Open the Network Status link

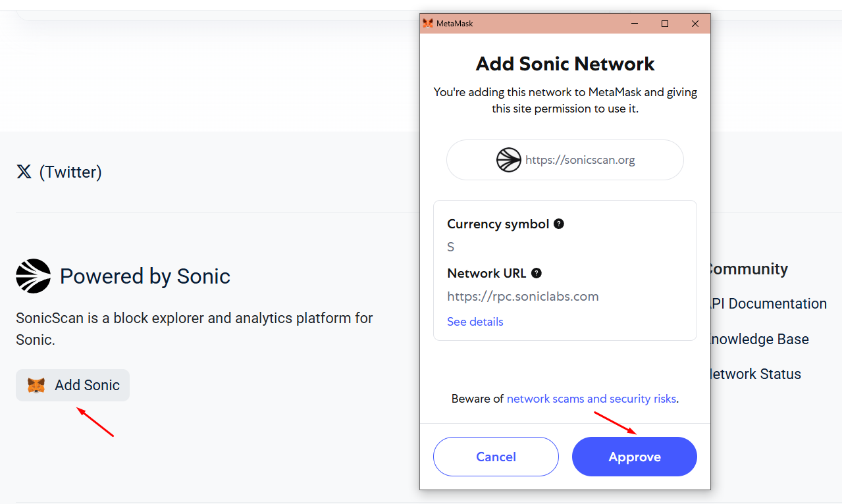755,374
